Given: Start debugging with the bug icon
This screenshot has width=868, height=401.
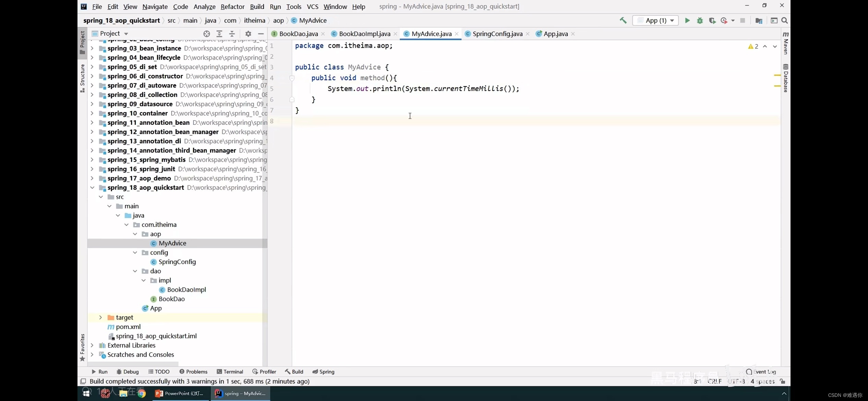Looking at the screenshot, I should [x=700, y=21].
